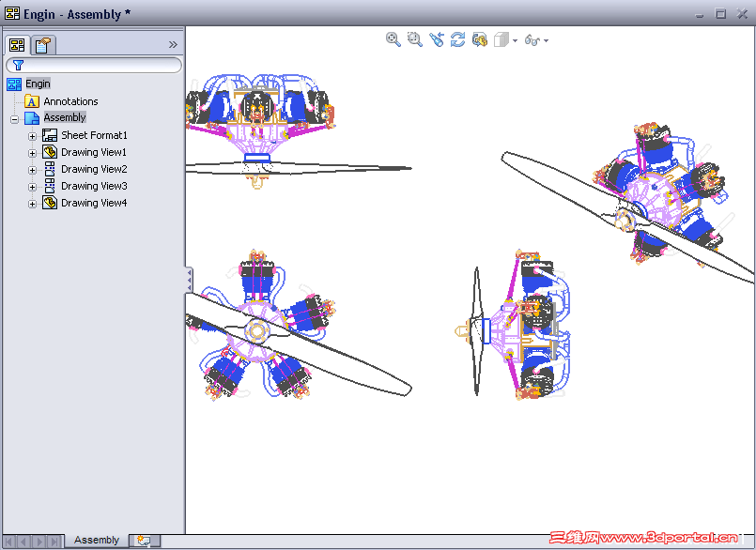Select the top-left engine drawing view
Image resolution: width=756 pixels, height=550 pixels.
tap(299, 131)
